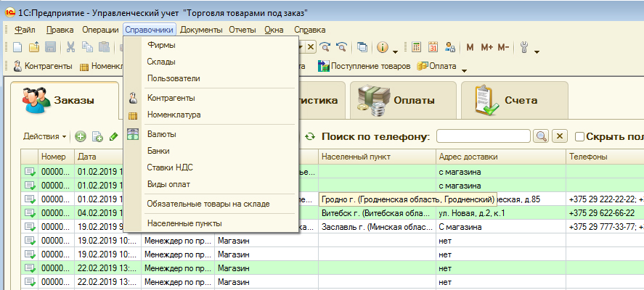The height and width of the screenshot is (290, 644).
Task: Expand the tools wrench dropdown arrow
Action: click(x=537, y=51)
